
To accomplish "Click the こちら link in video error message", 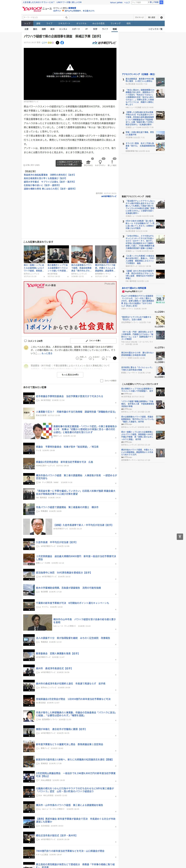I will click(74, 77).
